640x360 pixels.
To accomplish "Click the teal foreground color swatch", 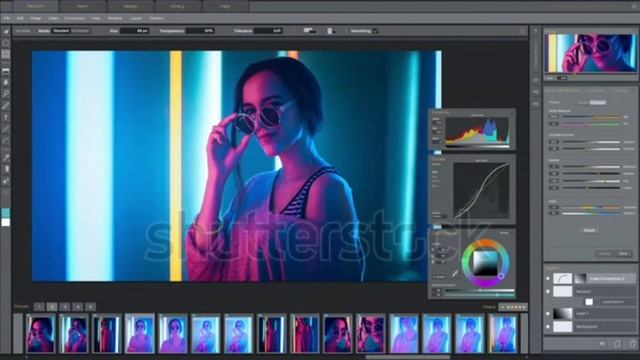I will (6, 213).
